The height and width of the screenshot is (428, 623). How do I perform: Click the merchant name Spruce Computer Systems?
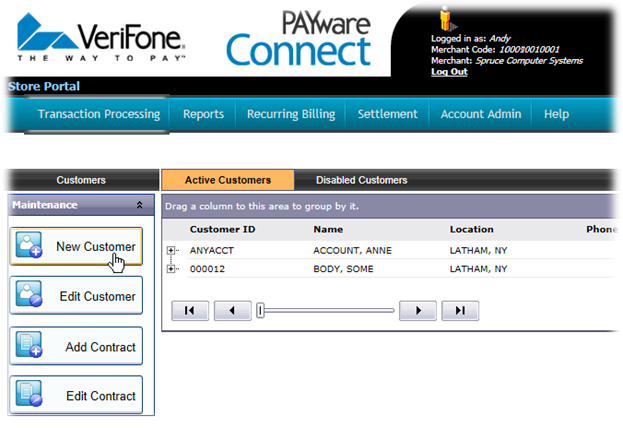click(529, 61)
